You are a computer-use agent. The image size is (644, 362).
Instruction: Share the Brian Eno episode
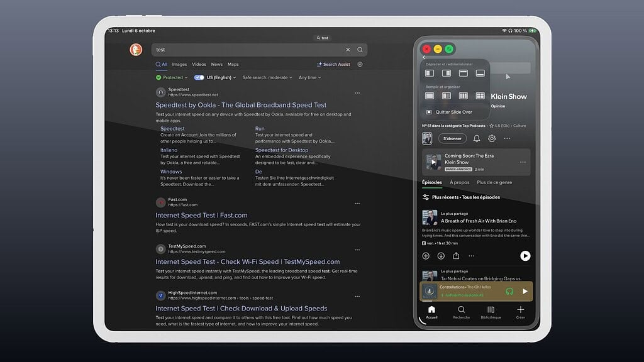[x=456, y=256]
